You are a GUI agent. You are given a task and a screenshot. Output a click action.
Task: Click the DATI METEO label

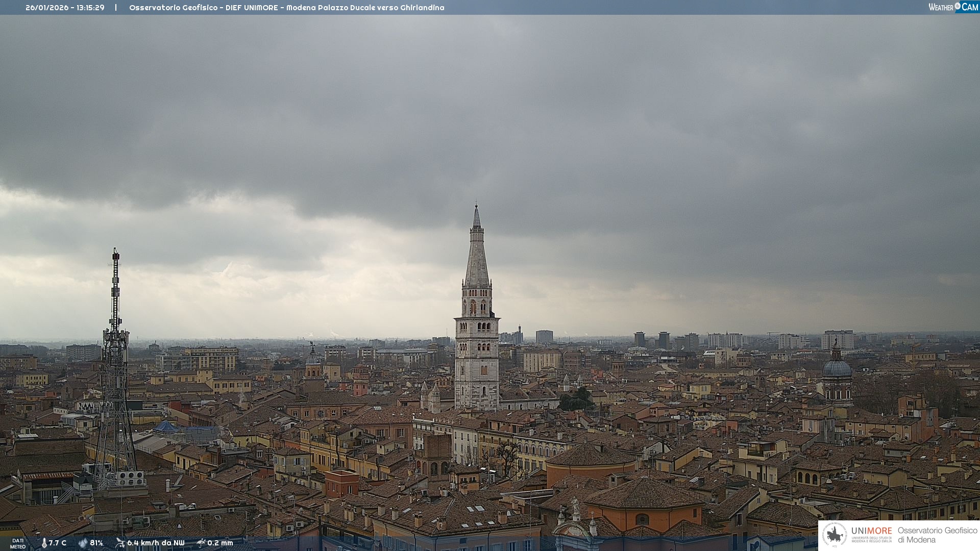point(18,543)
